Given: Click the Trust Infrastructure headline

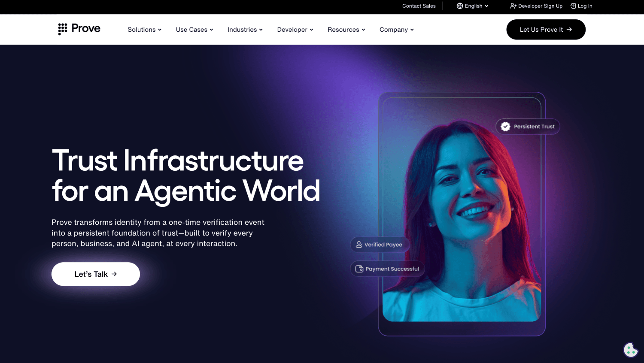Looking at the screenshot, I should pos(186,175).
